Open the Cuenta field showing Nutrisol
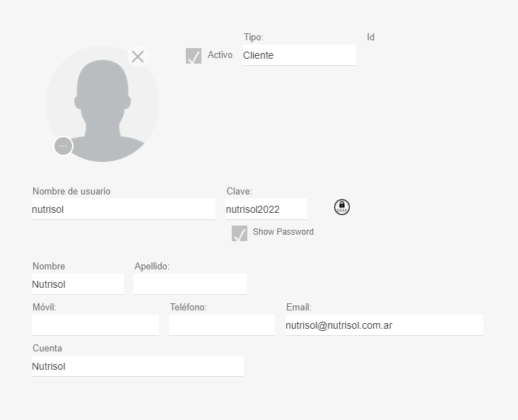 click(138, 366)
